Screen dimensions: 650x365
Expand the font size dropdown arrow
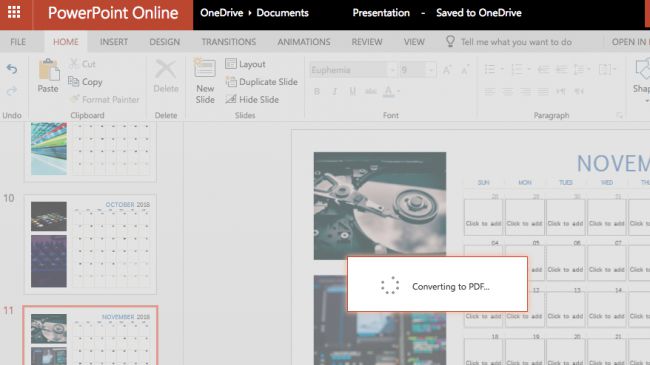click(x=431, y=70)
